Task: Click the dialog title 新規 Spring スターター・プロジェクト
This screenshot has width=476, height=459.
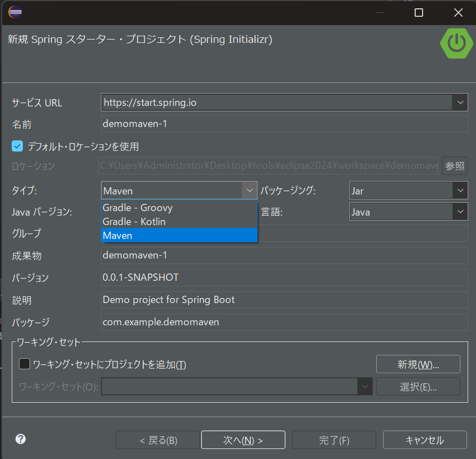Action: pos(140,39)
